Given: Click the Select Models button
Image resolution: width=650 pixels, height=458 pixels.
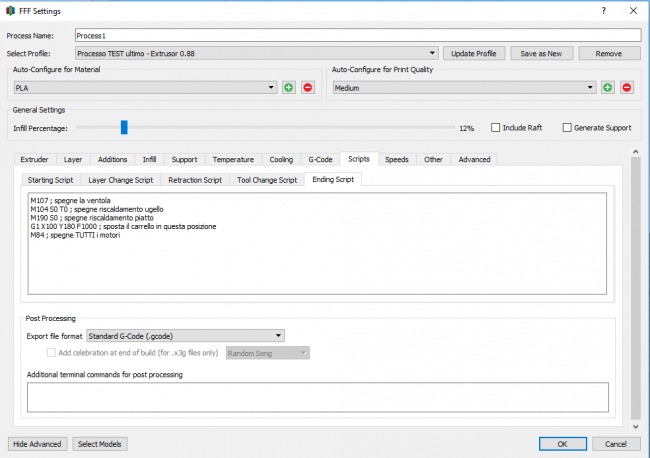Looking at the screenshot, I should tap(100, 444).
